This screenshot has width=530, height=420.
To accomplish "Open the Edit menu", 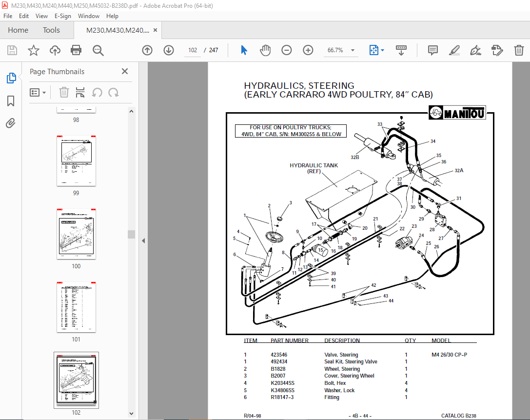I will [x=24, y=16].
